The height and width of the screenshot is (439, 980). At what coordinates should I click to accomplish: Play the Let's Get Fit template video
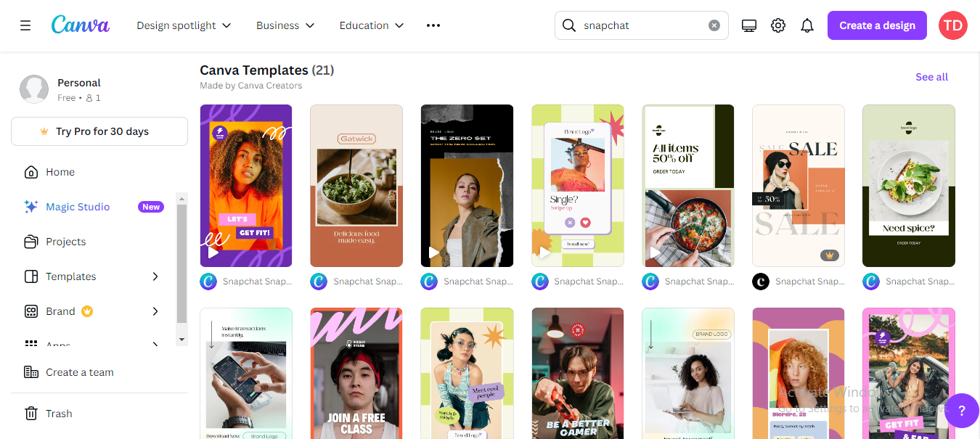pyautogui.click(x=213, y=253)
